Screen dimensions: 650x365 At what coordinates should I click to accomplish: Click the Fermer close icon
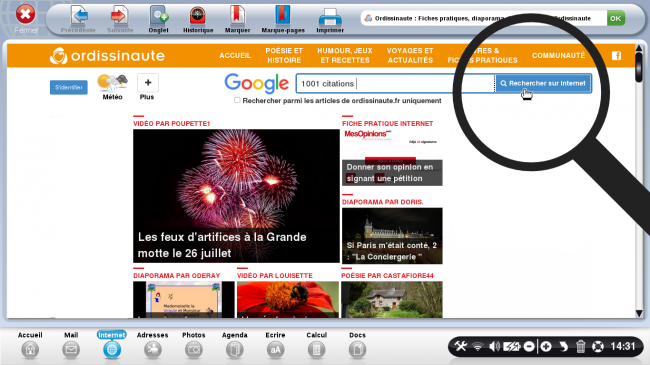coord(25,14)
